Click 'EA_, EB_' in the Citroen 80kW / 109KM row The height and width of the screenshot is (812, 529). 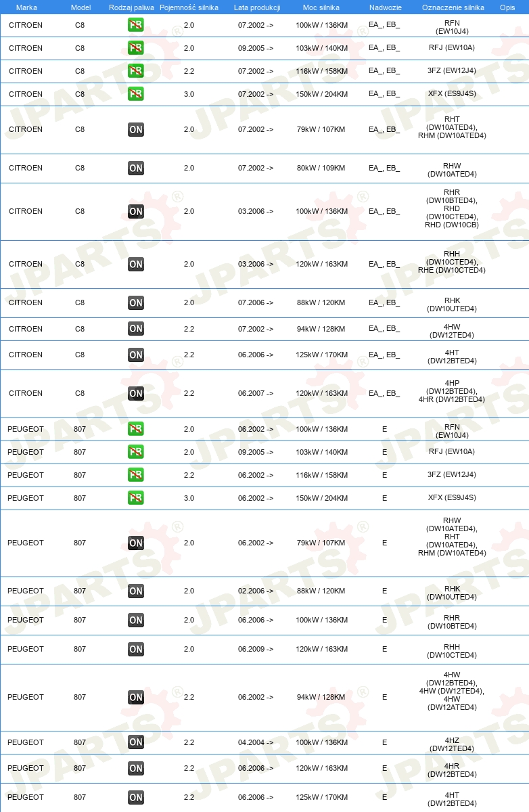tap(384, 168)
